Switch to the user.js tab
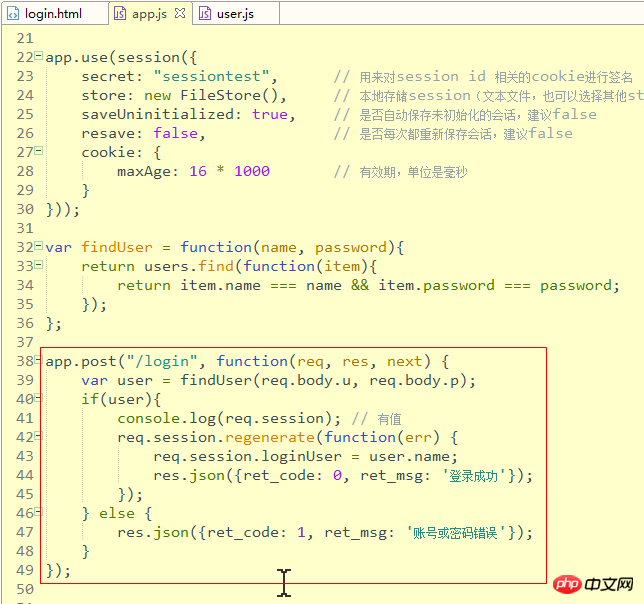 point(235,14)
